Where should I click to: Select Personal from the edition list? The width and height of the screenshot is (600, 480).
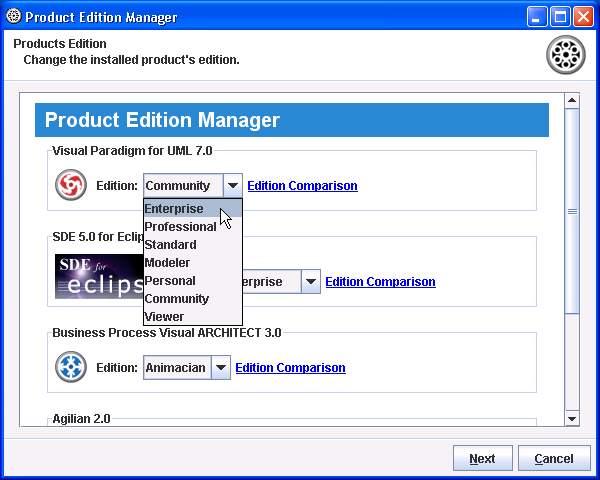coord(193,281)
